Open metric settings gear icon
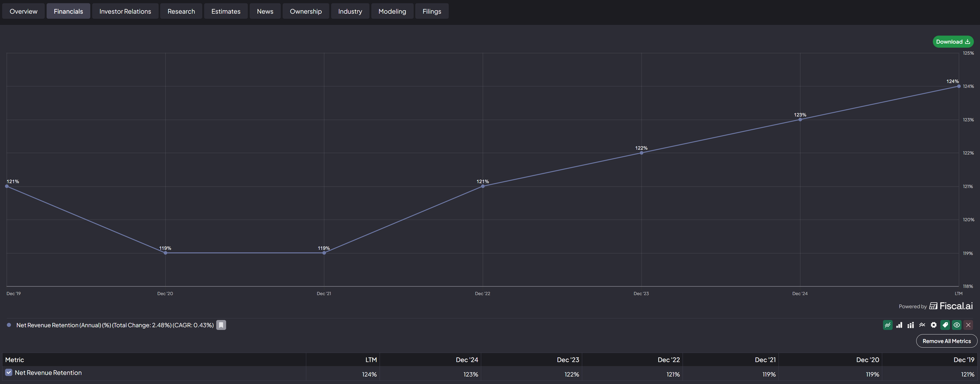Screen dimensions: 980x384 (x=933, y=325)
